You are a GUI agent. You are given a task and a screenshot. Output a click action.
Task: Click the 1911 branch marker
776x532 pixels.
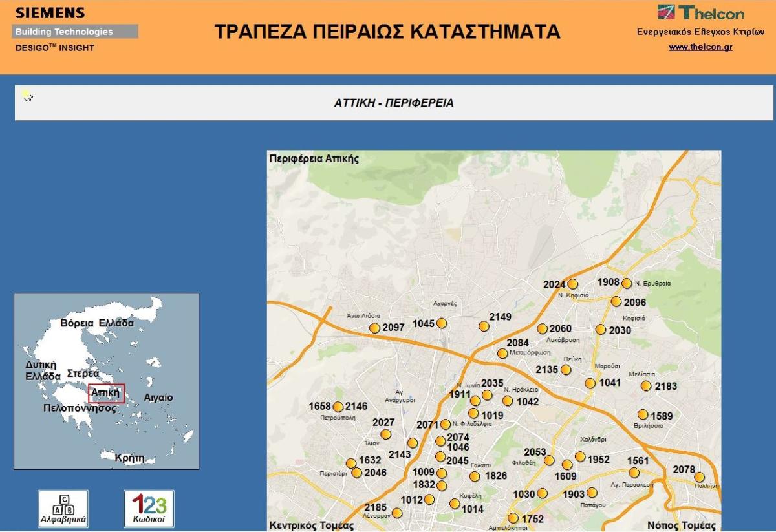tap(475, 400)
